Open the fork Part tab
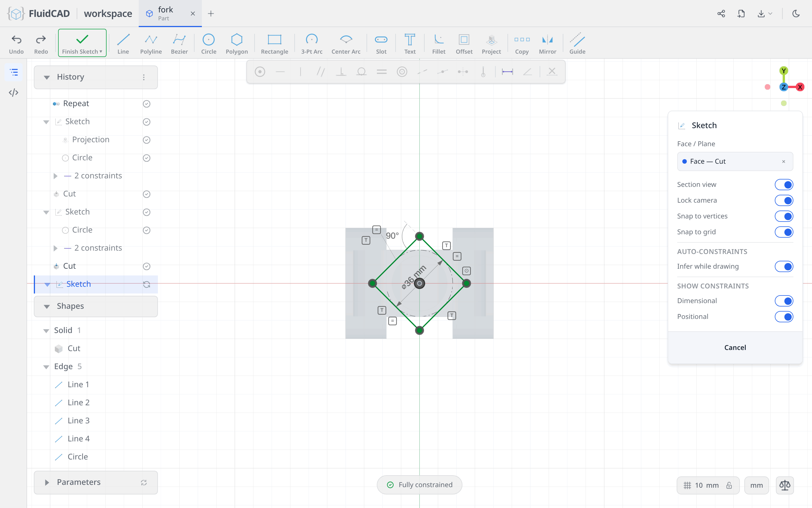Image resolution: width=812 pixels, height=508 pixels. coord(170,14)
